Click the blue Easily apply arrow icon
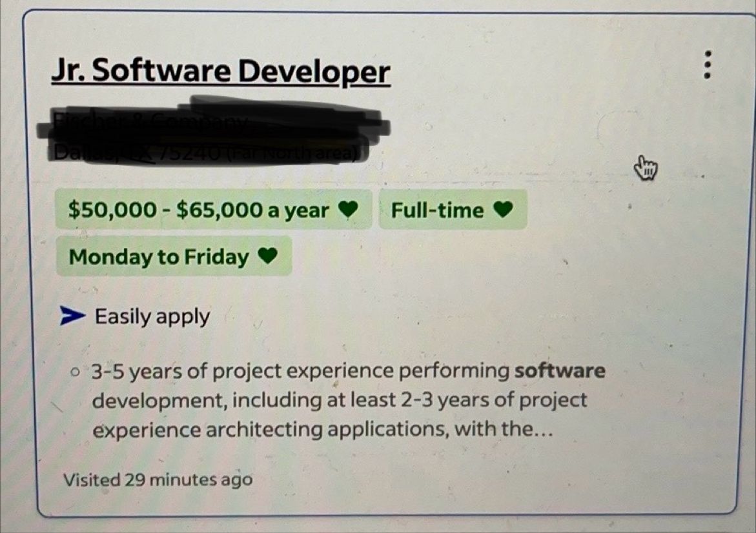 coord(72,316)
